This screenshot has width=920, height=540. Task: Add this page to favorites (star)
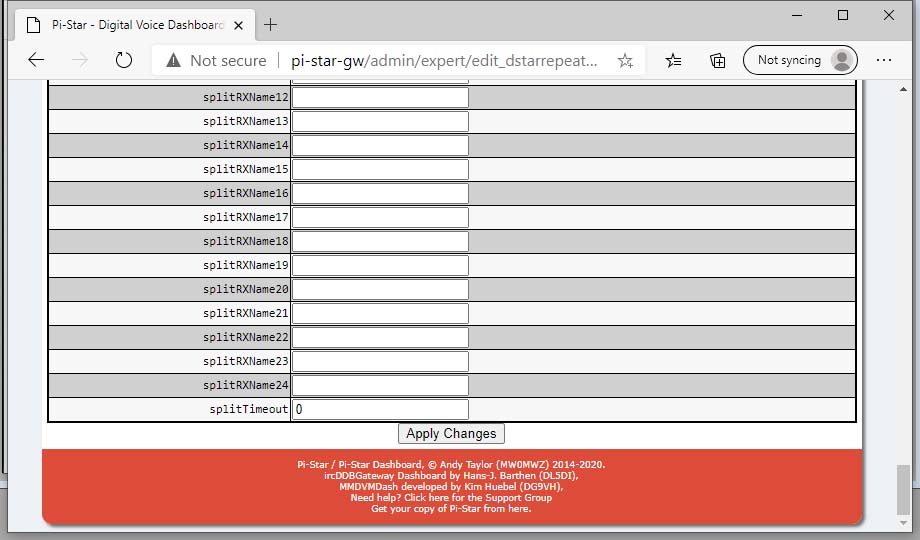pyautogui.click(x=625, y=60)
